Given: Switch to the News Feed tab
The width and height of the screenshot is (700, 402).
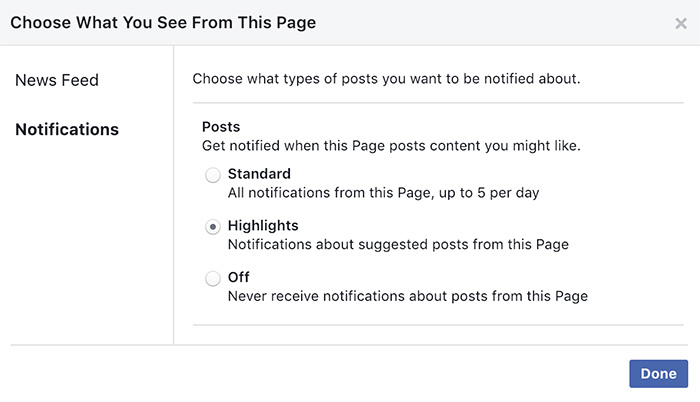Looking at the screenshot, I should click(x=57, y=80).
